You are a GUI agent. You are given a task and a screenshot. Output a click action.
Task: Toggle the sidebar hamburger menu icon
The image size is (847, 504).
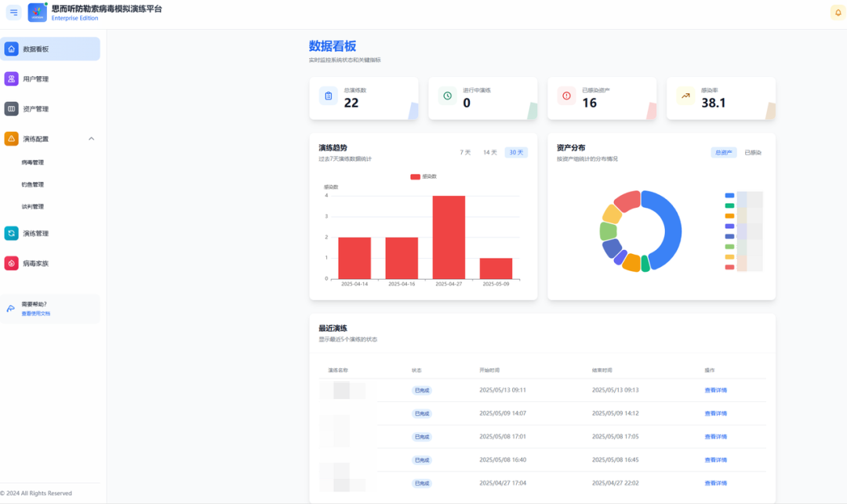point(13,13)
